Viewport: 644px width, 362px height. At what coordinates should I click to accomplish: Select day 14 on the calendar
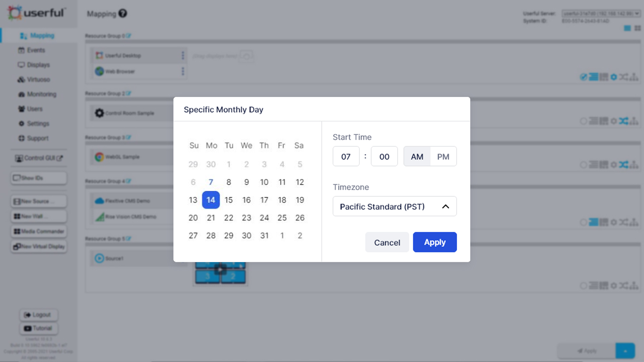tap(211, 200)
